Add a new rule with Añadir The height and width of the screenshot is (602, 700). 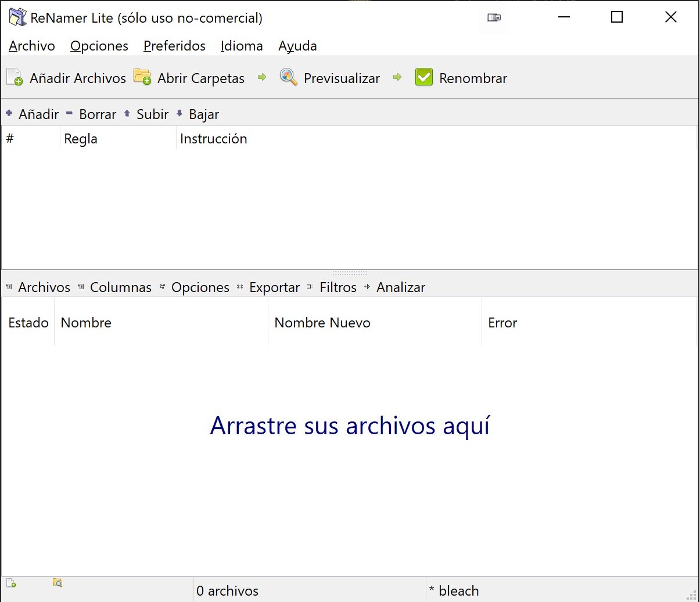(38, 114)
